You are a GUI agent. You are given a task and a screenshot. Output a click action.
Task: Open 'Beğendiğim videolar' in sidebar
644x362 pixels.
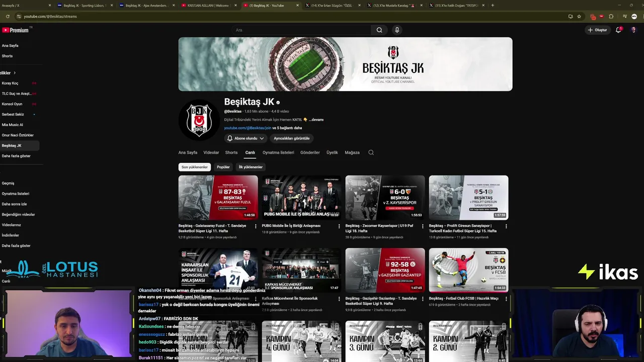coord(18,215)
